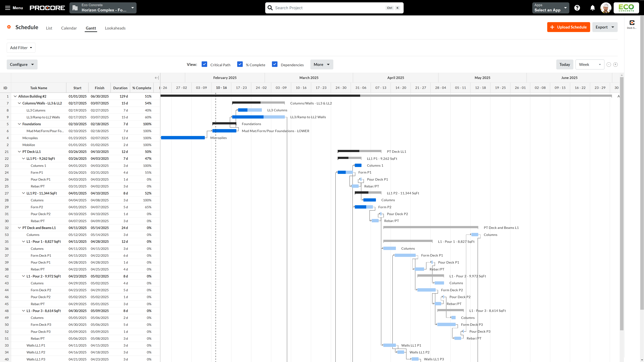Open the Search Project field magnifier
This screenshot has width=644, height=362.
tap(270, 8)
